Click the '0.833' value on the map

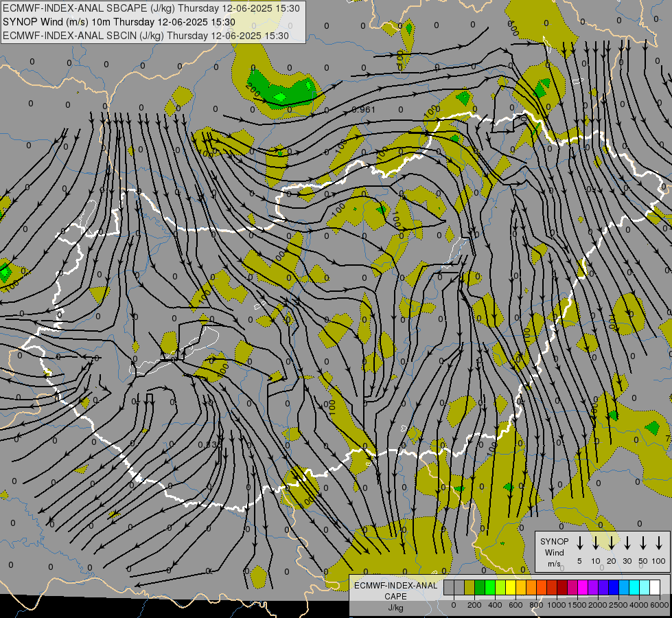[x=211, y=445]
